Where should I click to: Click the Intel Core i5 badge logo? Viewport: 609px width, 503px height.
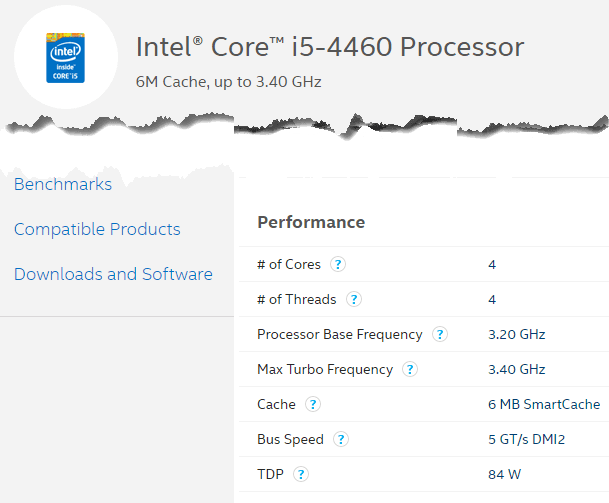coord(65,58)
